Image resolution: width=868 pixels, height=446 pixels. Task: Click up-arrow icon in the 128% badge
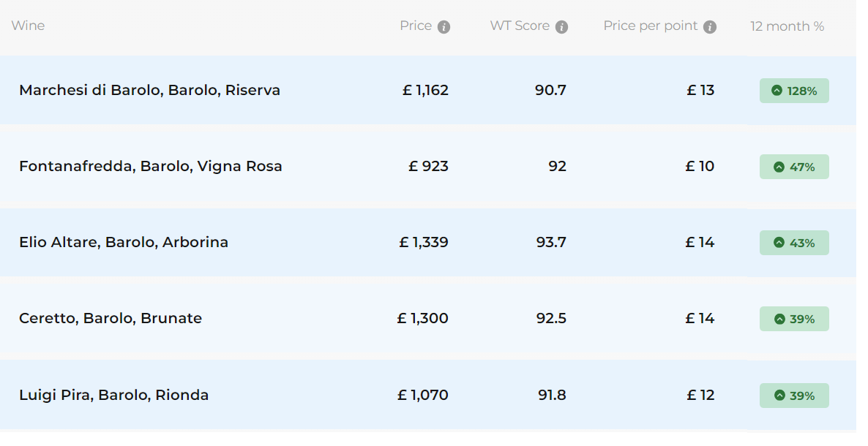coord(777,91)
